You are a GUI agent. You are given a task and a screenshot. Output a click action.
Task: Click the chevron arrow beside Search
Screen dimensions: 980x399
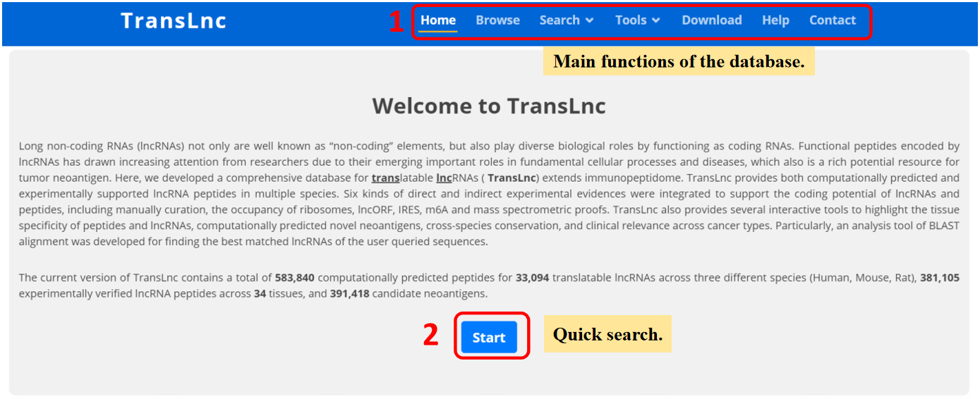(590, 20)
